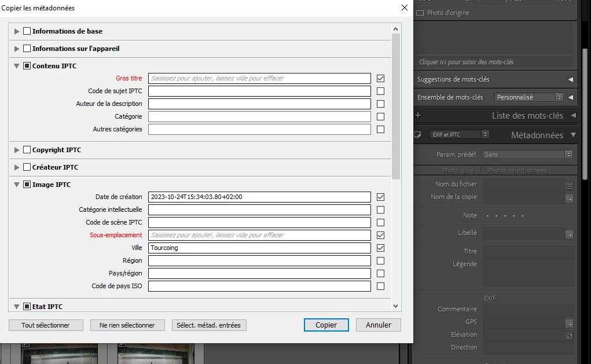Expand the Suggestions de mots-clés panel arrow

tap(571, 79)
